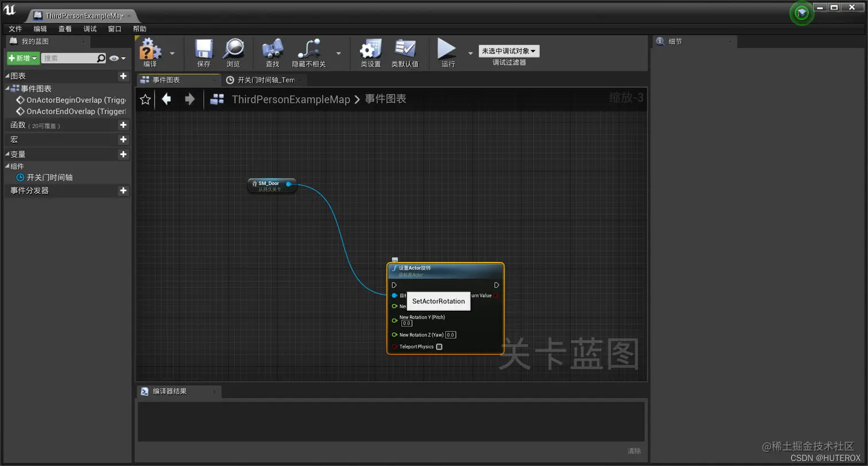Select the 编译器结果 compiler results tab
This screenshot has height=466, width=868.
[179, 391]
